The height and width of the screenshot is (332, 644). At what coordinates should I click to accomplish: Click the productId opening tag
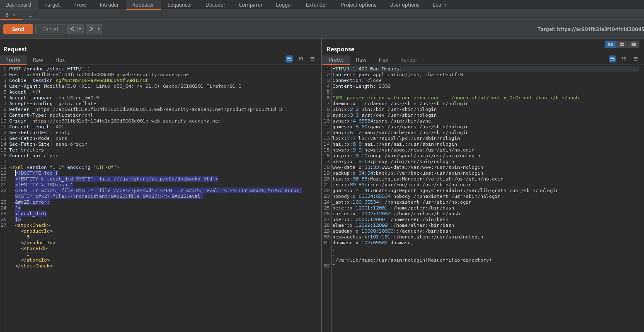click(x=37, y=231)
